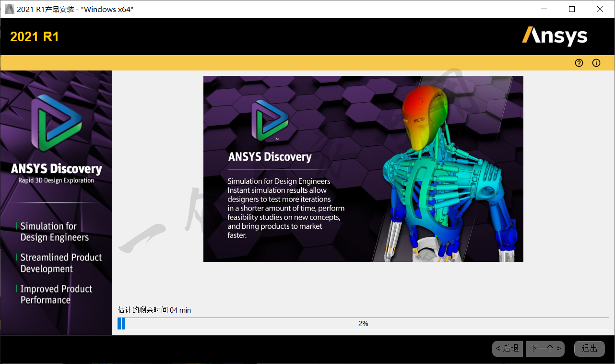The height and width of the screenshot is (364, 615).
Task: Click the 2021 R1 version heading
Action: click(x=35, y=37)
